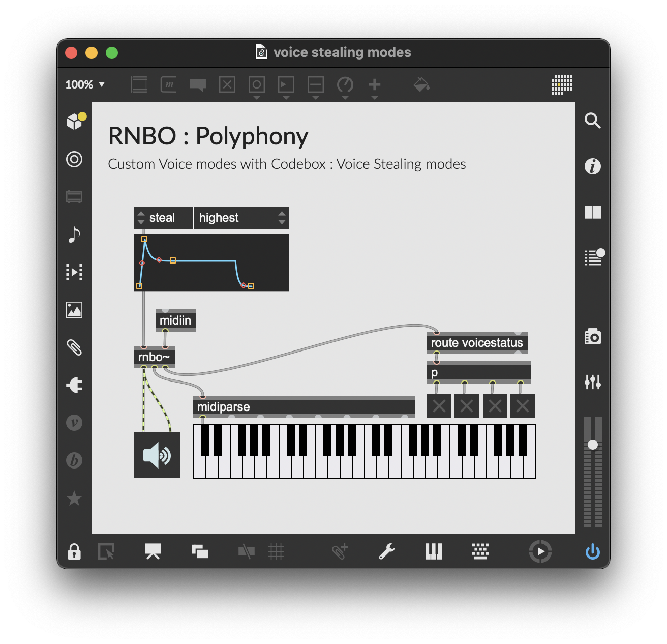Open the objects target browser
Screen dimensions: 667x644
74,159
